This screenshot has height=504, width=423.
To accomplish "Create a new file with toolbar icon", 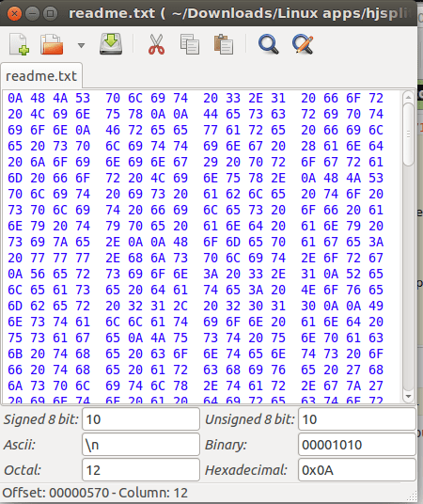I will (x=19, y=44).
